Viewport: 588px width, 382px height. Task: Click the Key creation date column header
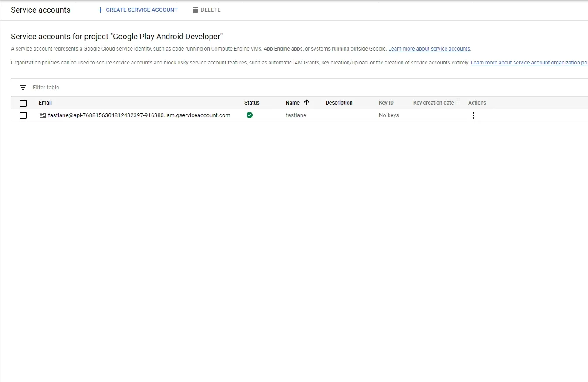433,103
